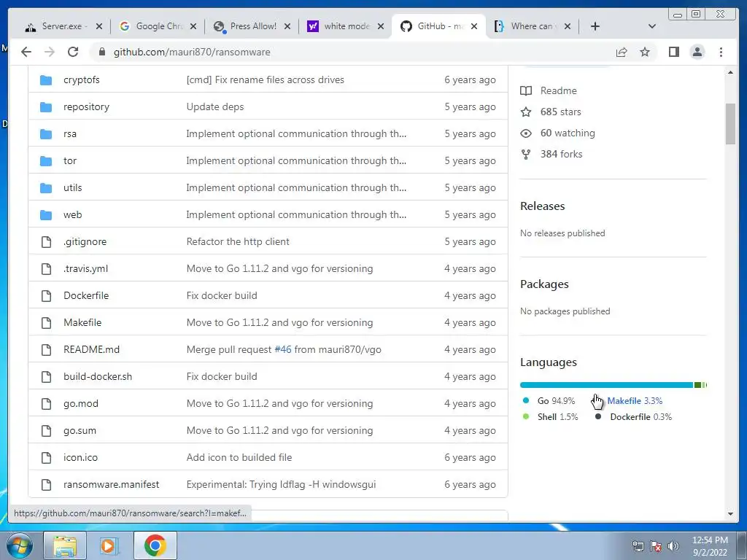Share this page via the share icon
Viewport: 747px width, 560px height.
click(622, 52)
